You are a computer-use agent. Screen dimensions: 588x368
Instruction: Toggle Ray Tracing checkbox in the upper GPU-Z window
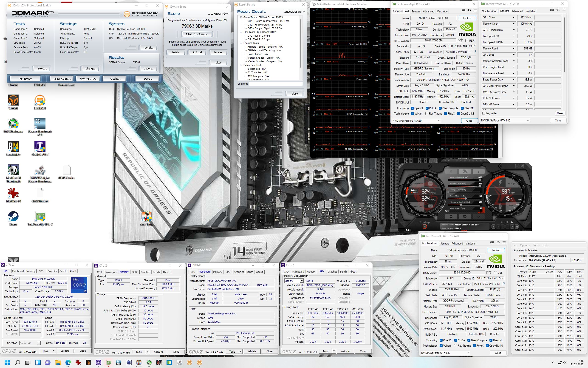tap(427, 114)
